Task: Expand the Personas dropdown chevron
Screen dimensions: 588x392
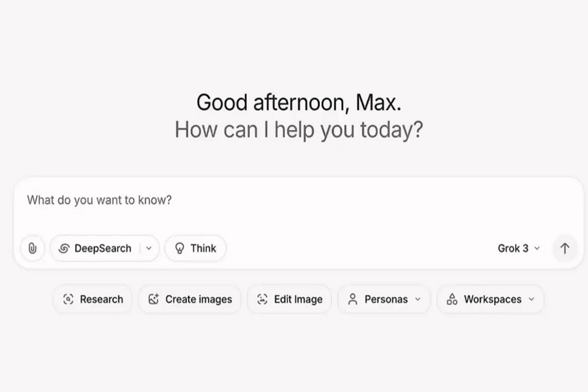Action: [418, 299]
